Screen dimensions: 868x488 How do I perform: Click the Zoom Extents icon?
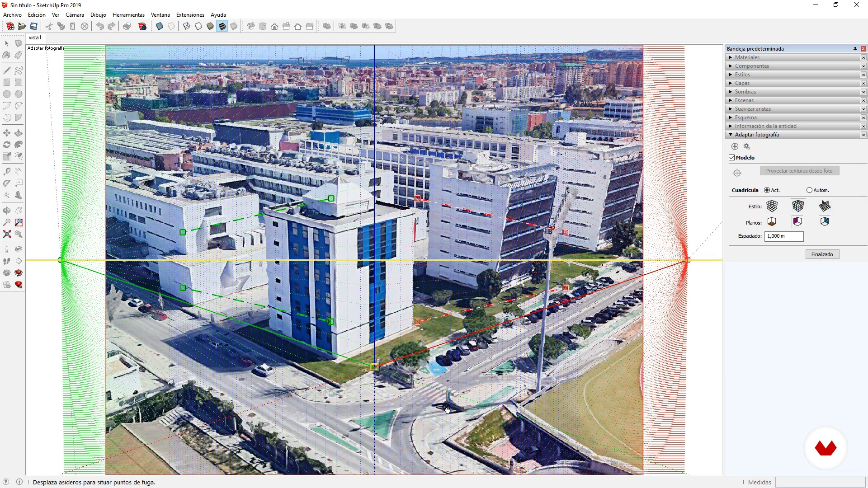(x=6, y=234)
